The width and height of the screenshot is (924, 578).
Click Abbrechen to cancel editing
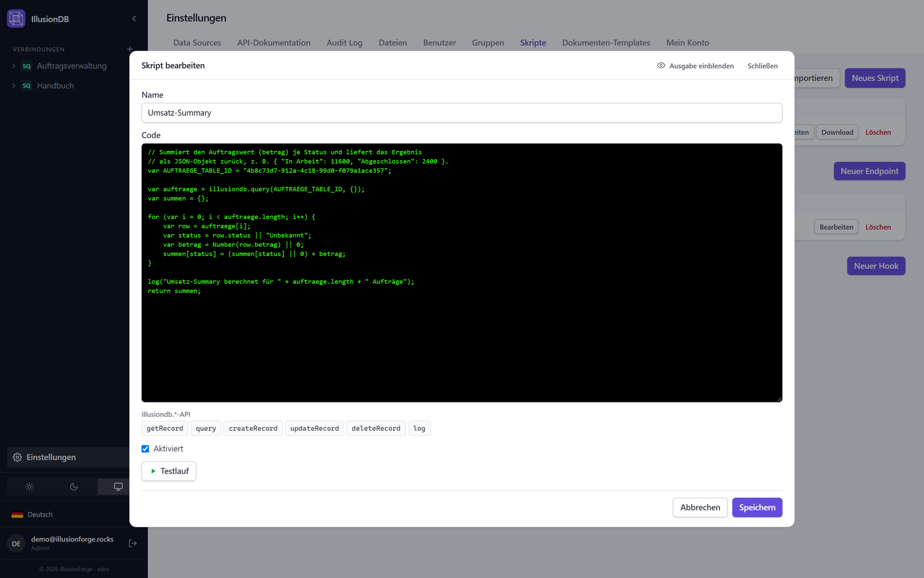700,507
